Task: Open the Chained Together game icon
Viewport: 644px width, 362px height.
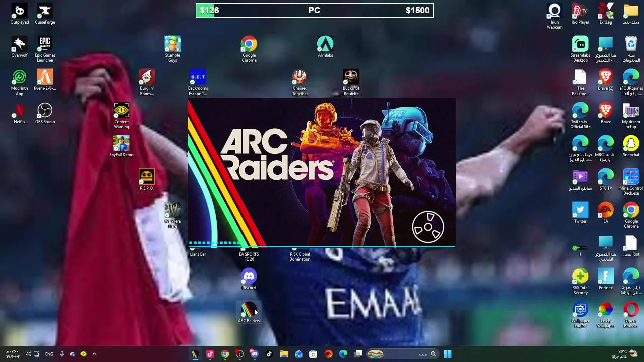Action: 300,82
